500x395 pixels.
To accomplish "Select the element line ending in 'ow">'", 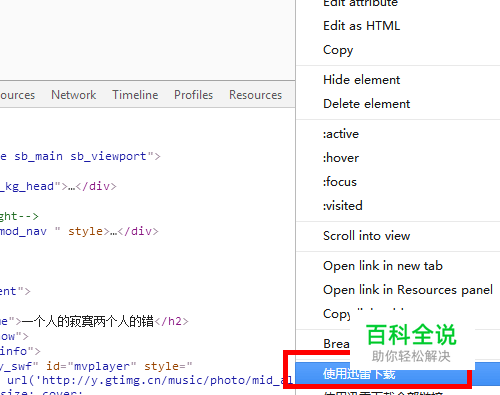I will click(x=14, y=336).
